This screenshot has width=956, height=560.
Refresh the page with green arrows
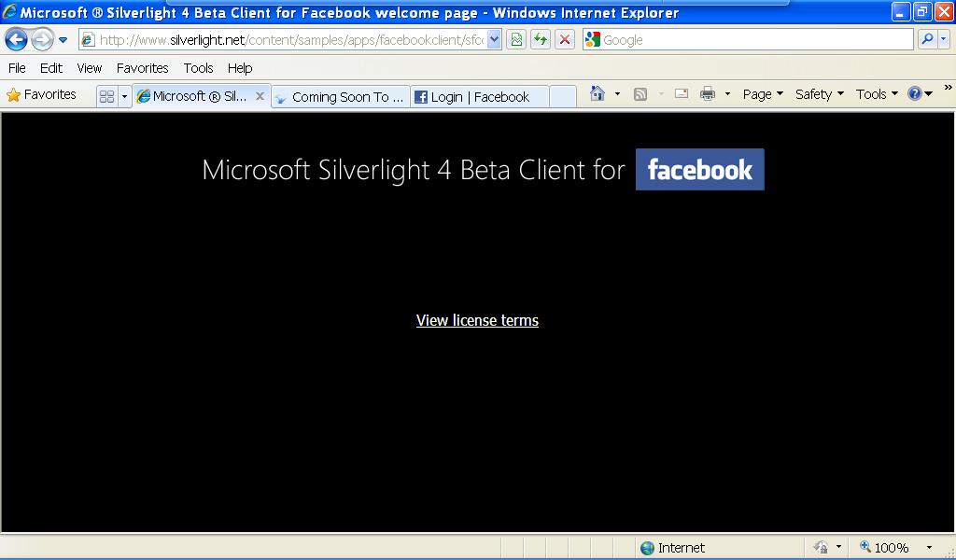click(541, 40)
